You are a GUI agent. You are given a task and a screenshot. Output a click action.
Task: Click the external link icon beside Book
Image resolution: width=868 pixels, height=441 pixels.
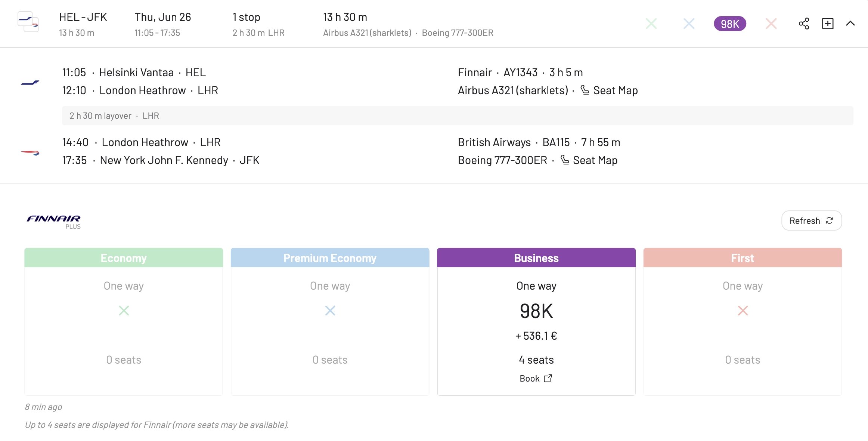point(548,378)
